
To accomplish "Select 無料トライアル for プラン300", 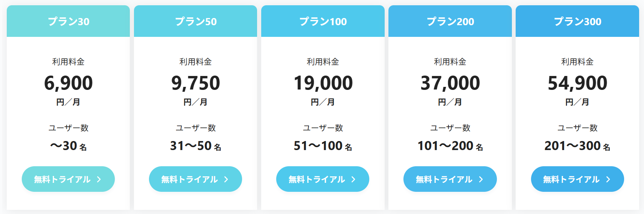I will 577,179.
